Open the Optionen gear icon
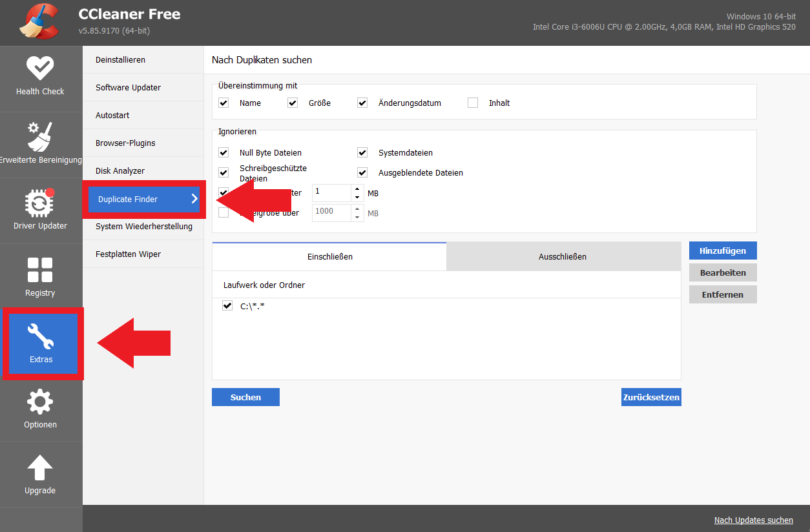 click(40, 402)
